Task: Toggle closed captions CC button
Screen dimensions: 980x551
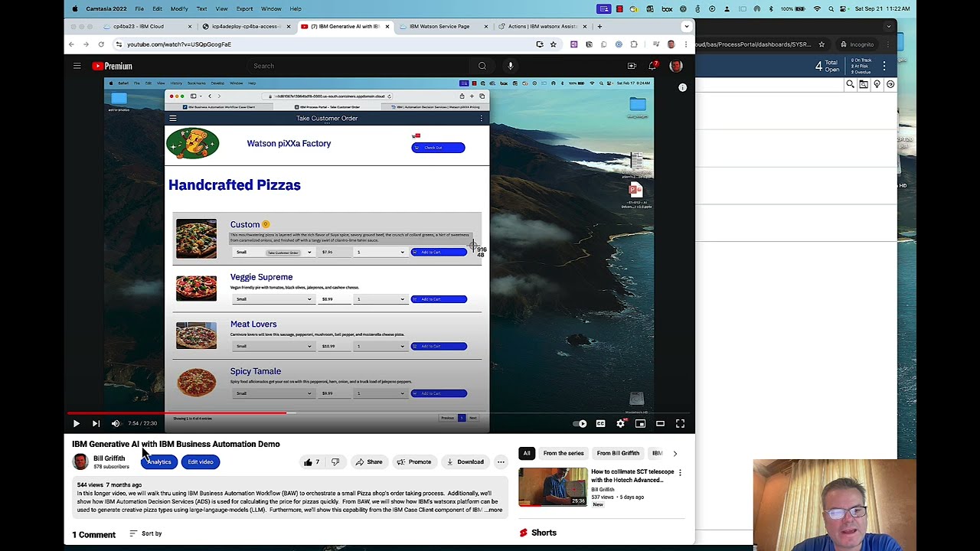Action: (600, 423)
